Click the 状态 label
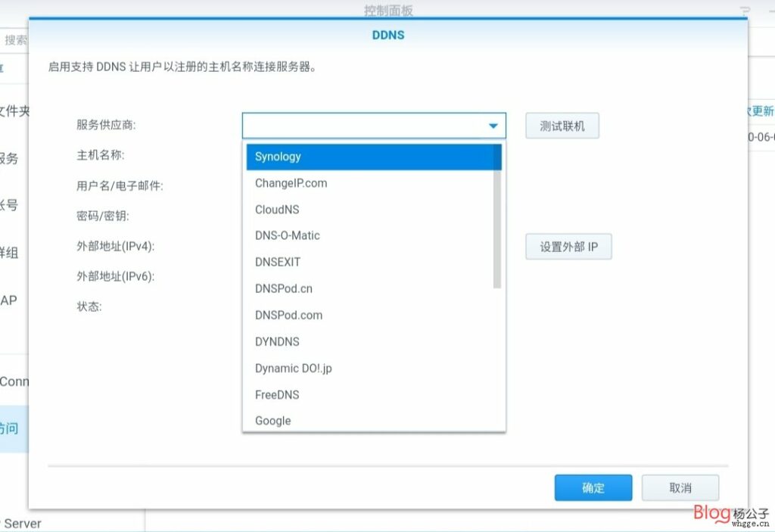 coord(89,306)
